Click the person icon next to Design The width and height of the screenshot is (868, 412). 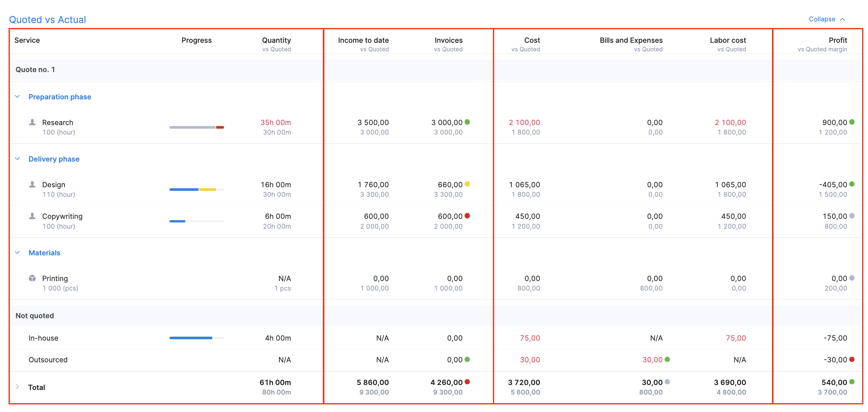32,184
